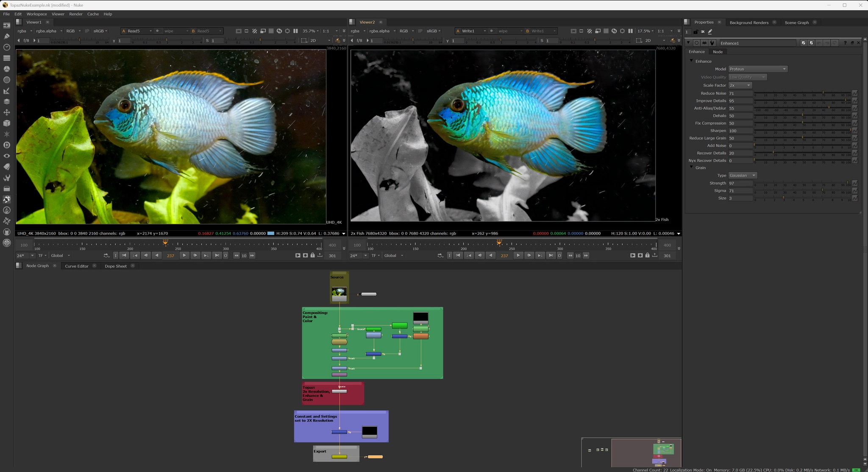
Task: Click the pencil edit icon in Properties toolbar
Action: (x=710, y=32)
